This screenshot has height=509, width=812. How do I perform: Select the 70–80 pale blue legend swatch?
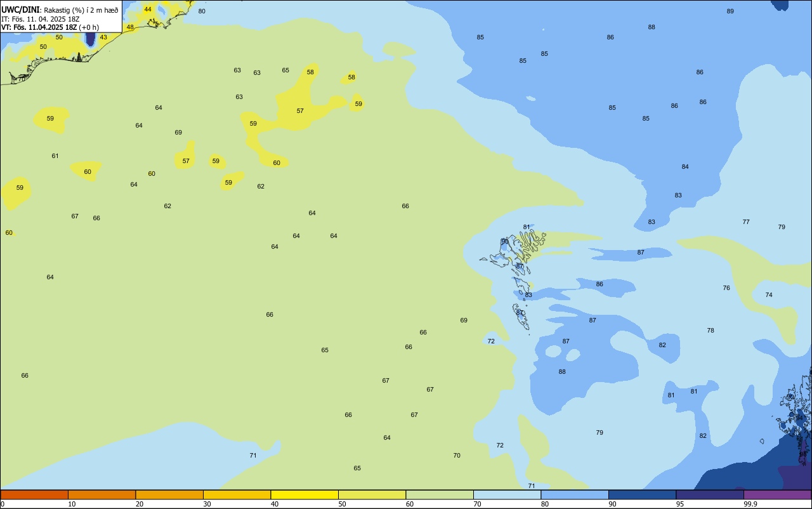(507, 494)
